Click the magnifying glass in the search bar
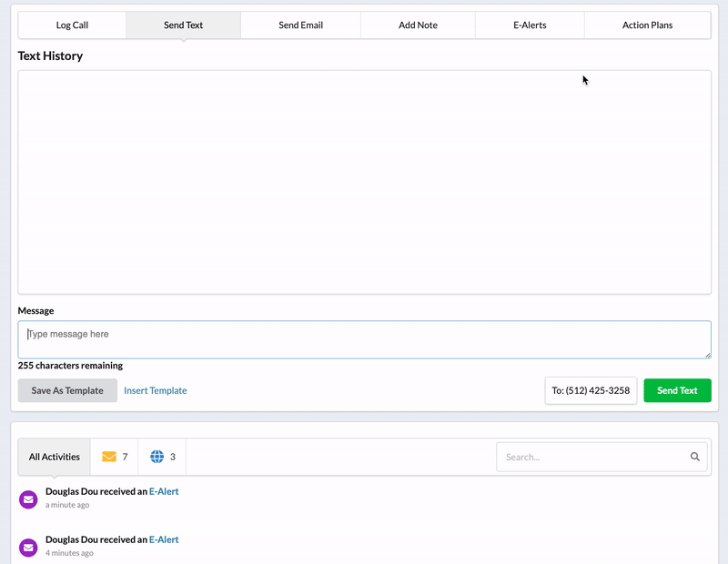728x564 pixels. point(695,457)
